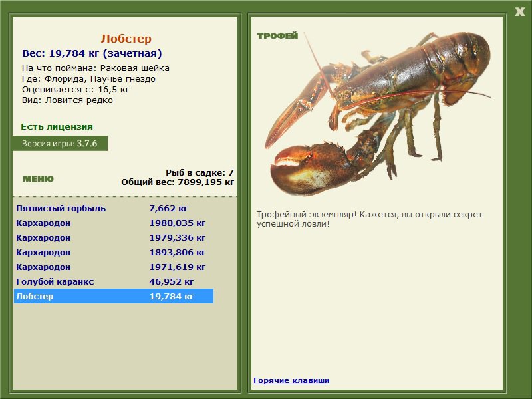Click the lobster trophy picture
Viewport: 532px width, 399px height.
point(378,113)
